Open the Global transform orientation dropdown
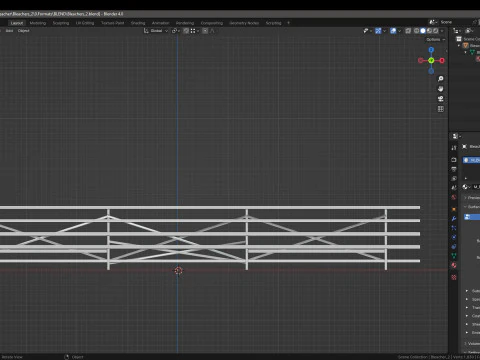The height and width of the screenshot is (360, 480). 156,31
